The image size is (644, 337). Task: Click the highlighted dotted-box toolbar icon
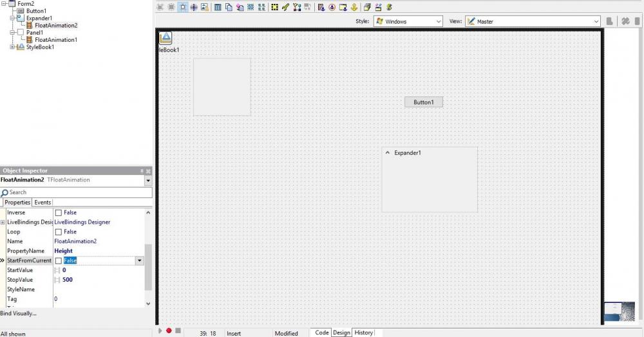[x=183, y=7]
